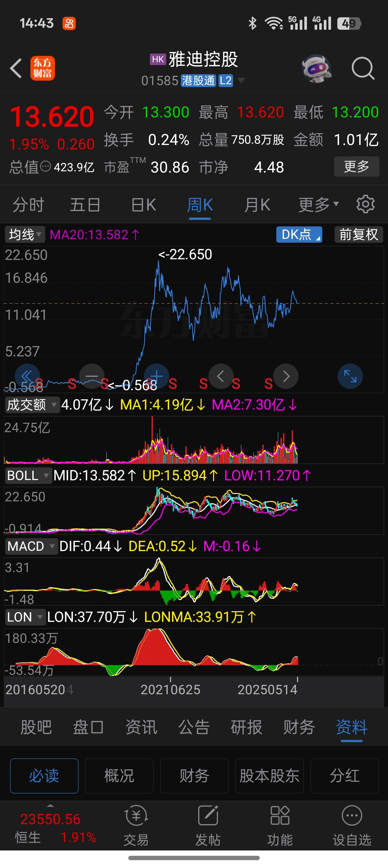Switch to 分时 chart tab
This screenshot has height=868, width=388.
[x=28, y=204]
